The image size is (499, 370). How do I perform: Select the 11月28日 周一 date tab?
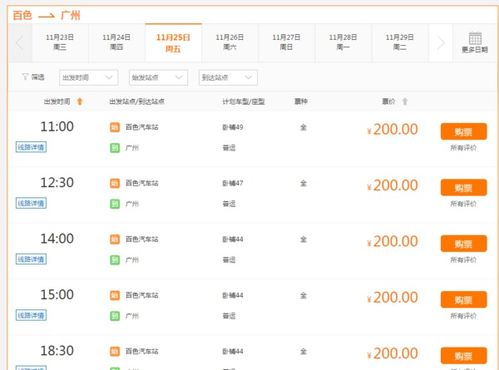[343, 43]
